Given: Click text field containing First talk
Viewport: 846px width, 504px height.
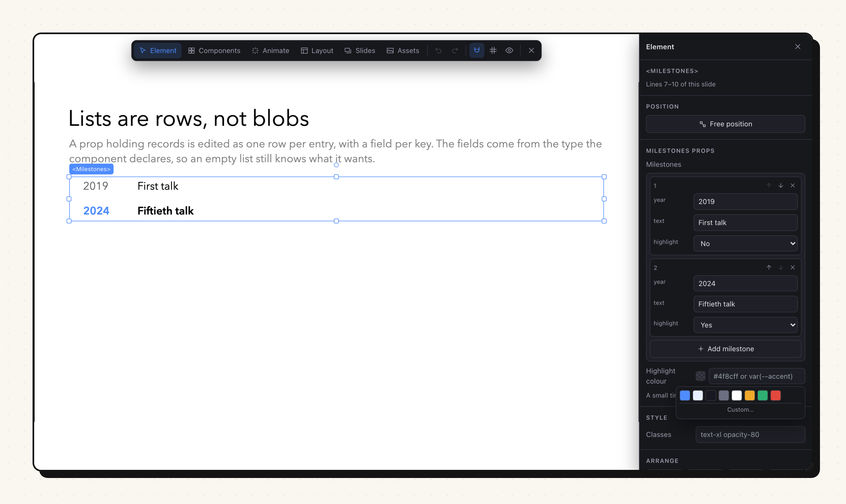Looking at the screenshot, I should 745,222.
